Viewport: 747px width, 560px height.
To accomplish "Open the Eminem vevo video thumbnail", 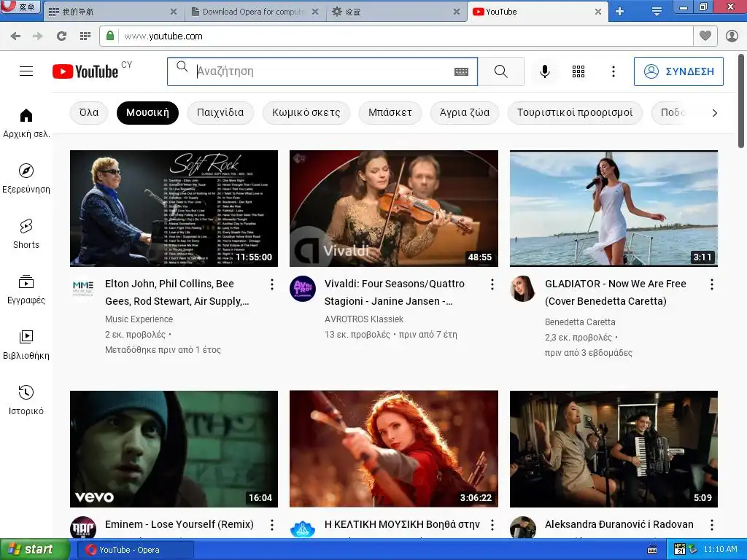I will [174, 449].
